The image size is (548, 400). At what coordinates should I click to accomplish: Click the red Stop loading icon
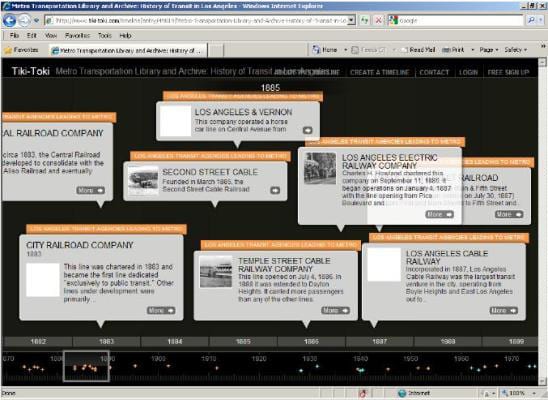pos(378,21)
